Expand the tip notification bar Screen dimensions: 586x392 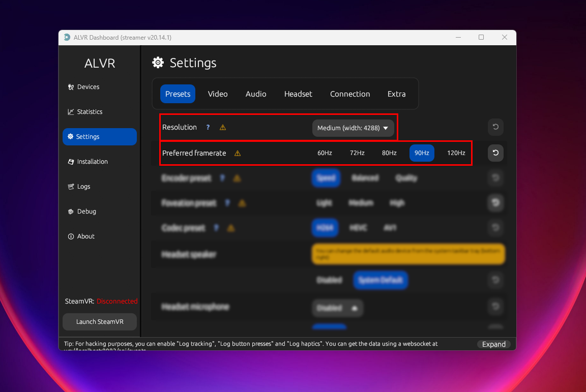[493, 344]
